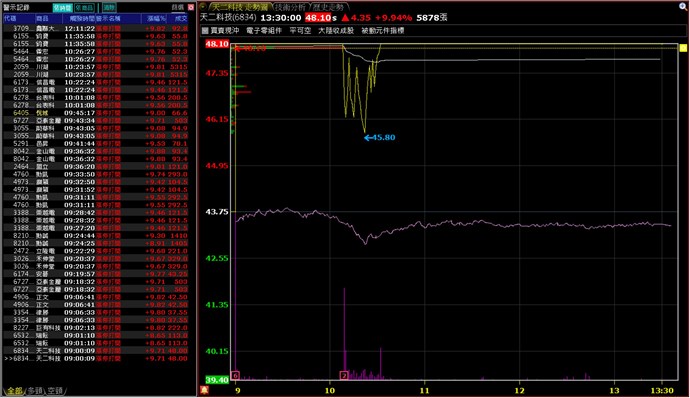Click the red highlighted price 48.10 in header

pyautogui.click(x=318, y=18)
